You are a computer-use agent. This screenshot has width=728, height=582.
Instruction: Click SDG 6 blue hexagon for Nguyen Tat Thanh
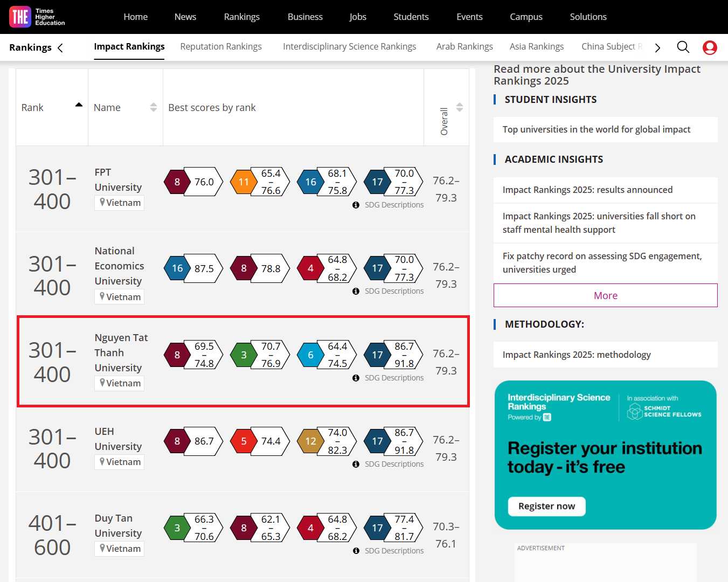coord(310,355)
